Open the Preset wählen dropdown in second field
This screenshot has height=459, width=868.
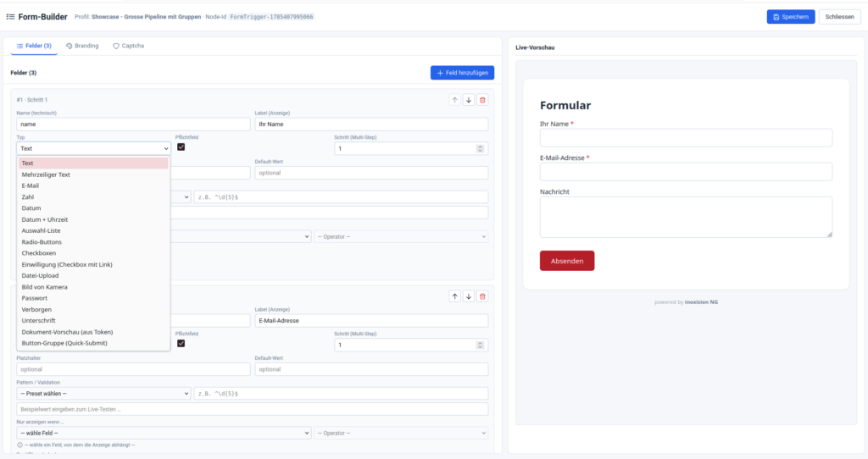point(103,394)
